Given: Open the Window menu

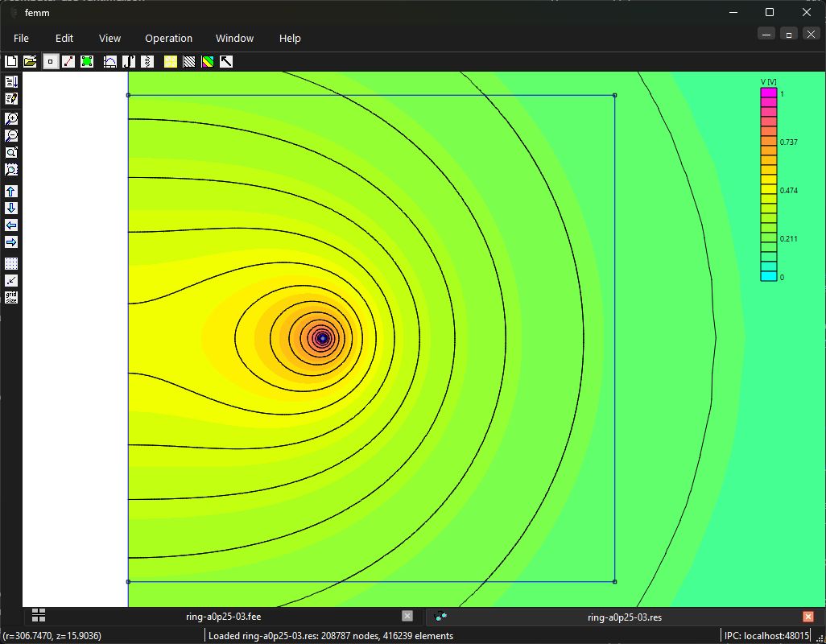Looking at the screenshot, I should pos(234,39).
